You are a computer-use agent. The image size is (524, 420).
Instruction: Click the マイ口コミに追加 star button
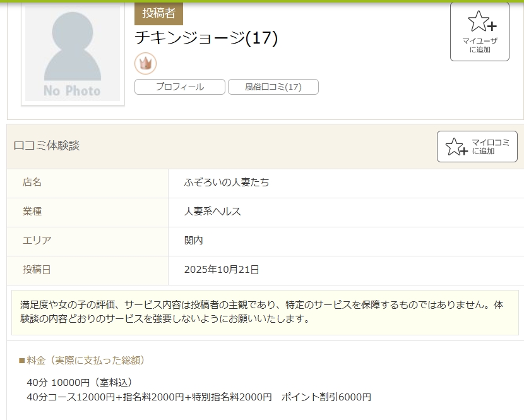477,147
